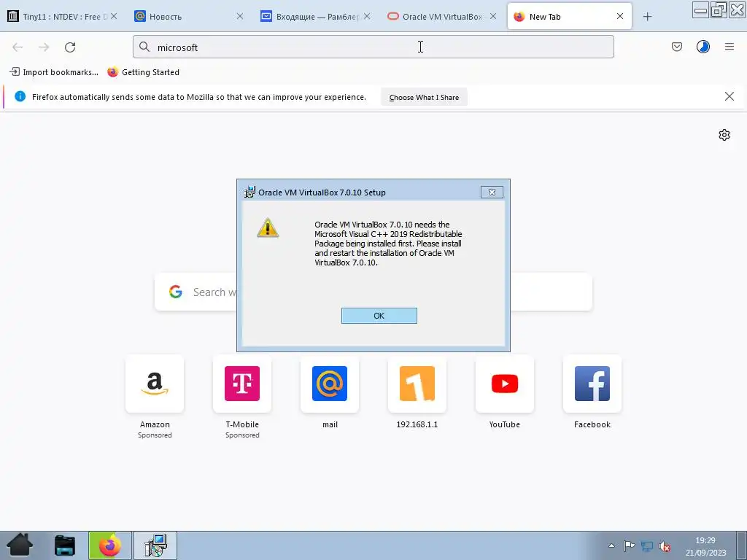Image resolution: width=747 pixels, height=560 pixels.
Task: Click OK in the VirtualBox Setup dialog
Action: pyautogui.click(x=379, y=316)
